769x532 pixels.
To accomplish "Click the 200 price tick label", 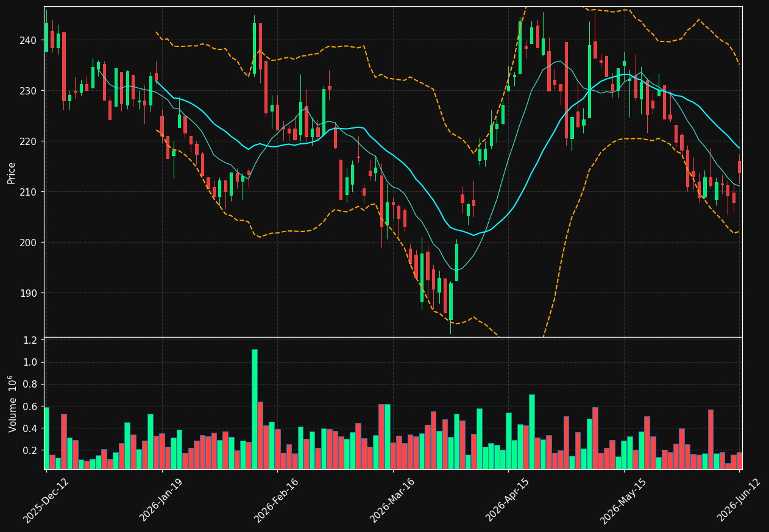I will [x=29, y=243].
